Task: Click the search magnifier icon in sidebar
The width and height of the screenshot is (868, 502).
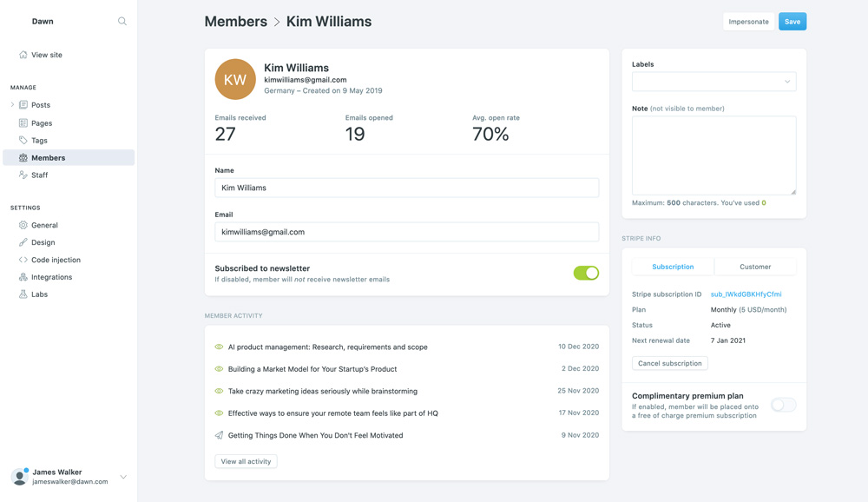Action: pos(122,21)
